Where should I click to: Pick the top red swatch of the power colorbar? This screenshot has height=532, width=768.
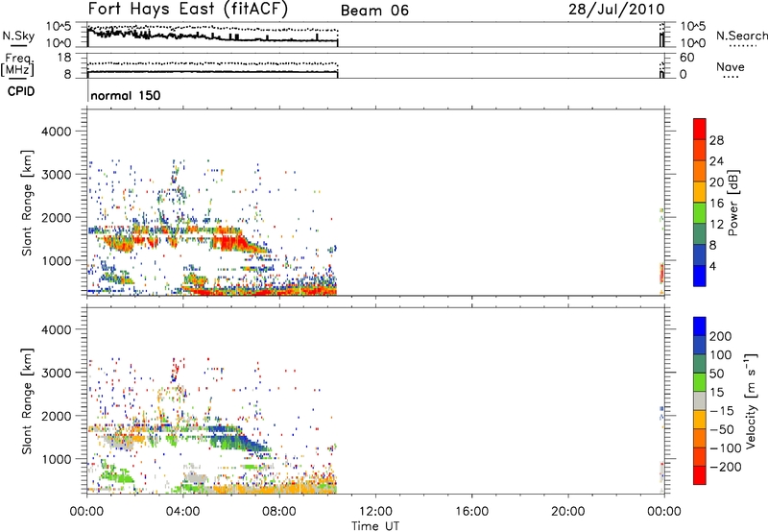pyautogui.click(x=700, y=129)
